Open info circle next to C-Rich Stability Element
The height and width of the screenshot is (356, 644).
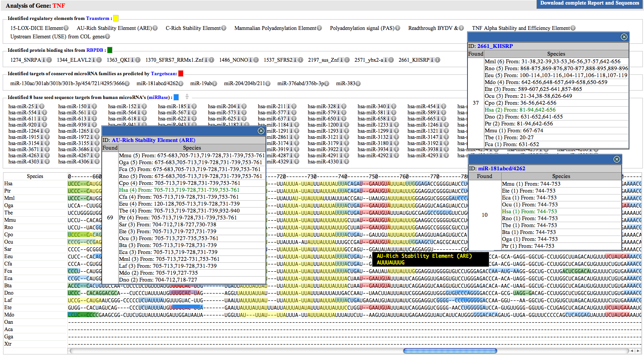tap(224, 28)
